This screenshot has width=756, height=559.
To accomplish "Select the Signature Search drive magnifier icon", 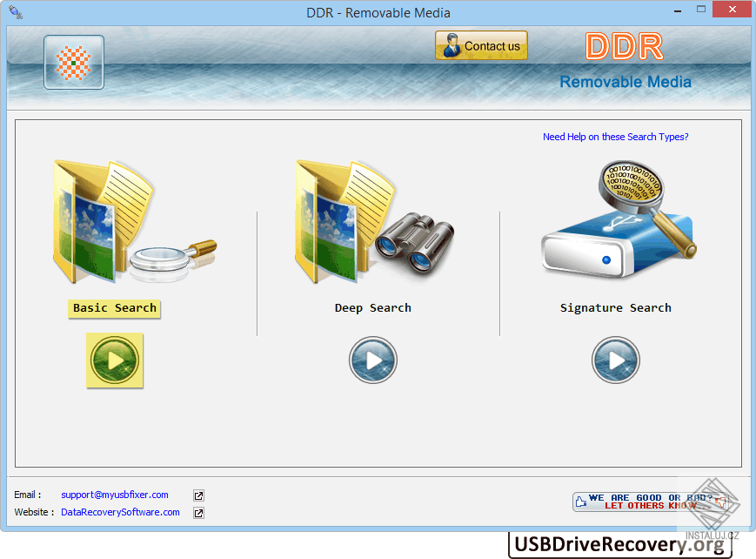I will [618, 218].
